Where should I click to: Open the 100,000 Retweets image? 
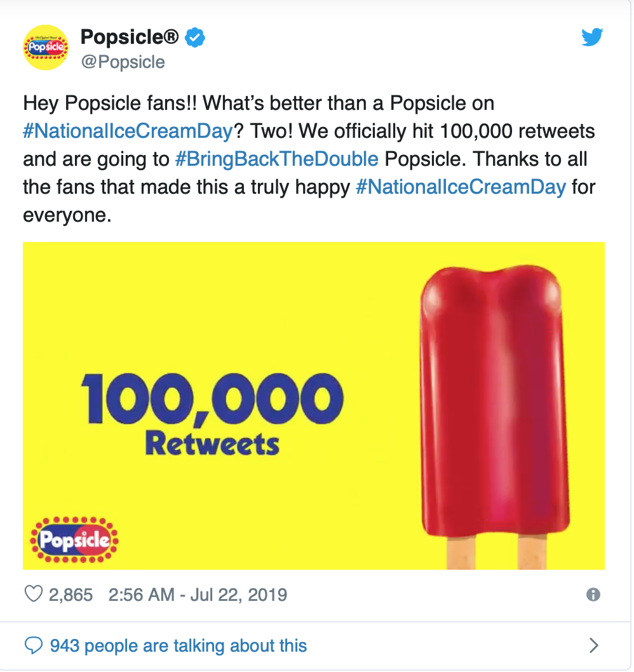(314, 405)
